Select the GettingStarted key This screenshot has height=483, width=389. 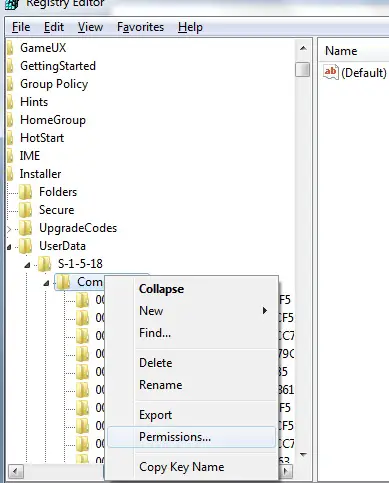click(58, 66)
